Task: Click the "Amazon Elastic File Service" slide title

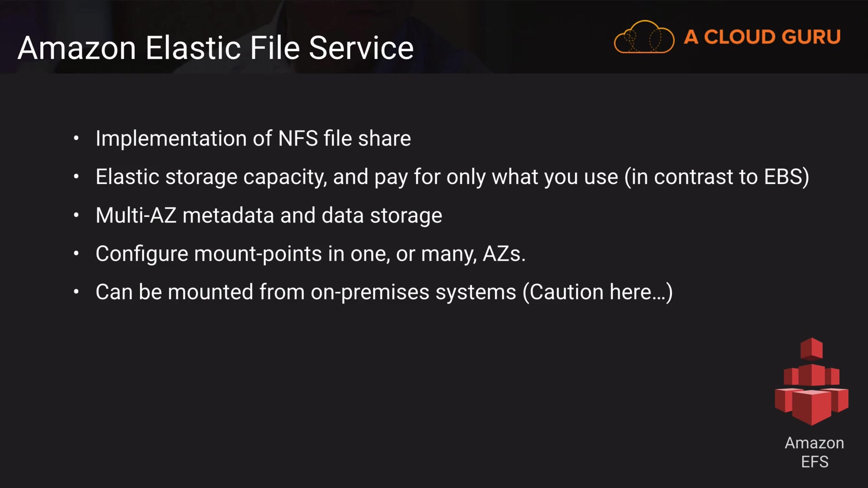Action: tap(216, 48)
